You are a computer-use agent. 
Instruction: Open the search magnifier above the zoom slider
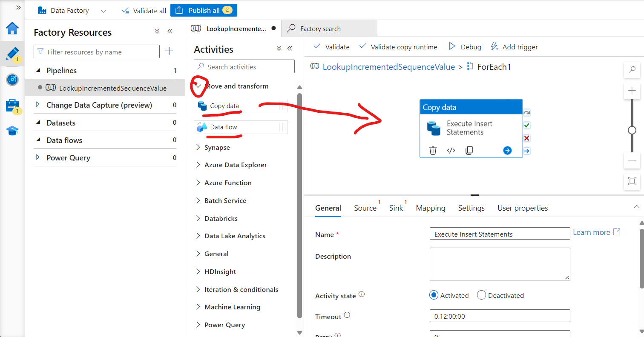[x=632, y=69]
